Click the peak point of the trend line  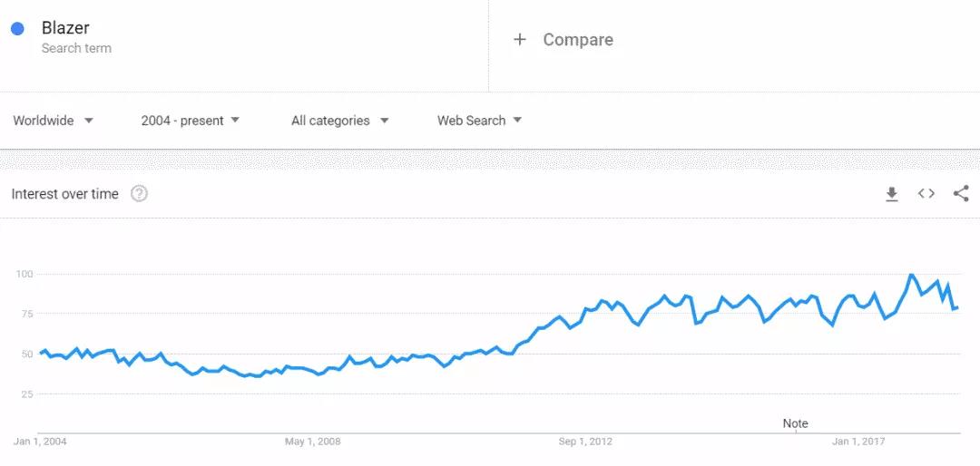[911, 274]
